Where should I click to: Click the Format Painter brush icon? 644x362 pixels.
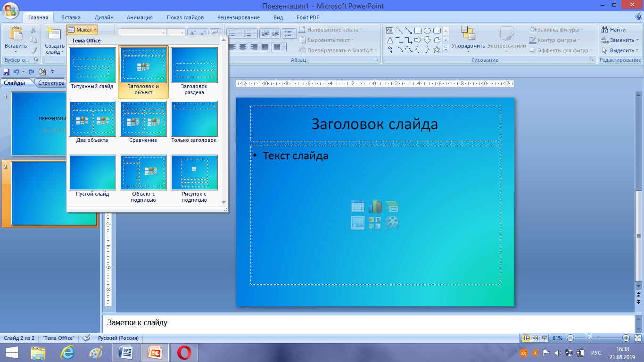pyautogui.click(x=33, y=51)
